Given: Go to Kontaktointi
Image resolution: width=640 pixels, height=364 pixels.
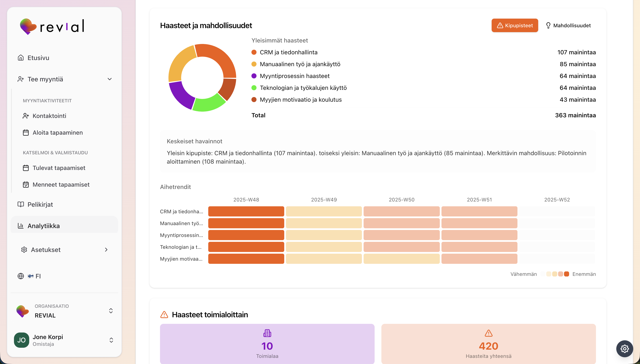Looking at the screenshot, I should click(49, 116).
